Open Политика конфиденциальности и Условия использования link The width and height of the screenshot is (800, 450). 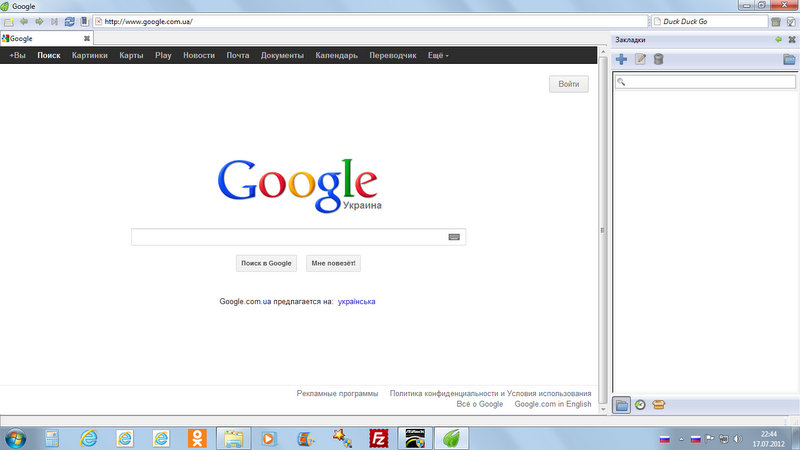pos(490,393)
